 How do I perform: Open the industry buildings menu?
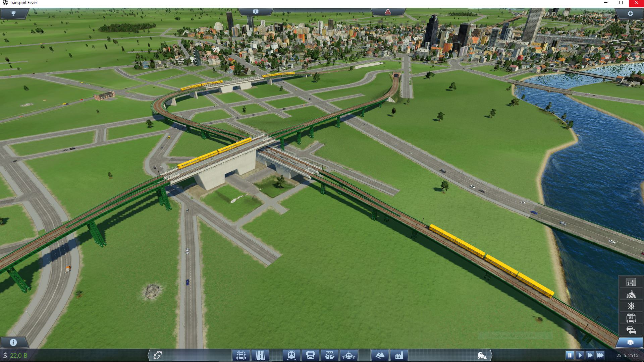click(399, 355)
